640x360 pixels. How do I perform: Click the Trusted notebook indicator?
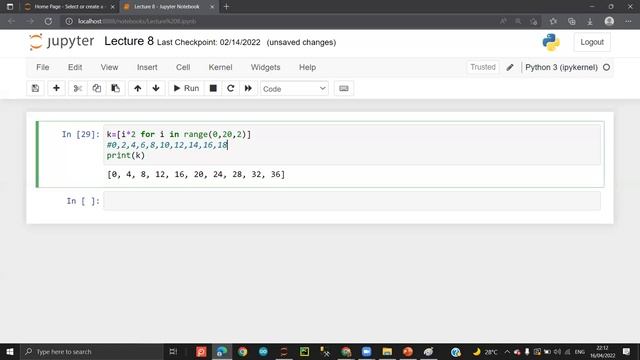[x=482, y=67]
